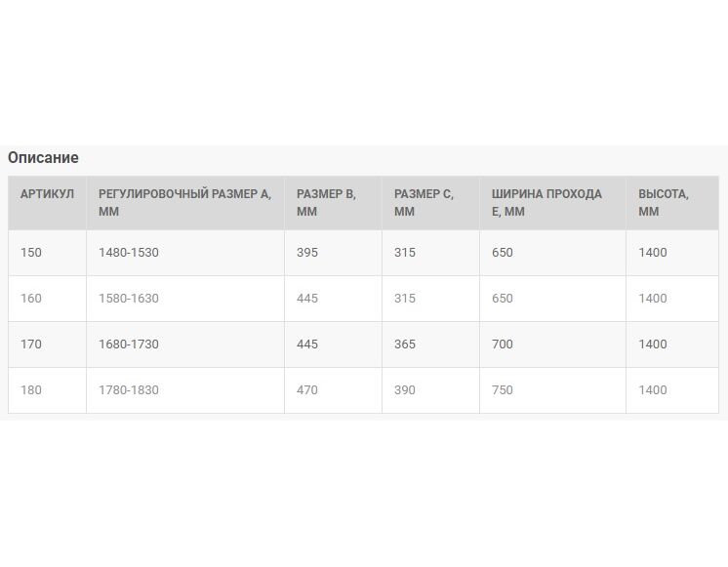Click the ШИРИНА ПРОХОДА Е column header
This screenshot has height=567, width=728.
pos(553,203)
